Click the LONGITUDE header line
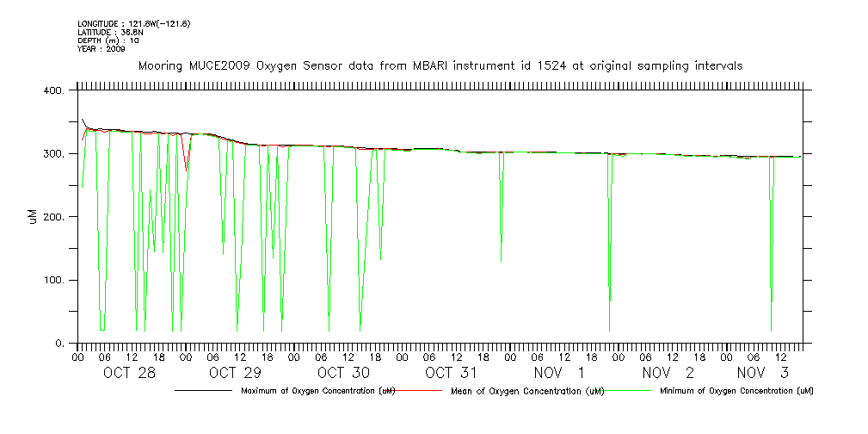The image size is (868, 434). click(x=133, y=23)
